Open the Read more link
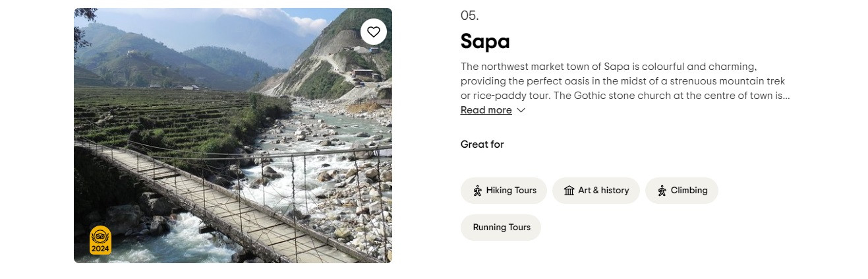This screenshot has height=279, width=868. coord(486,110)
